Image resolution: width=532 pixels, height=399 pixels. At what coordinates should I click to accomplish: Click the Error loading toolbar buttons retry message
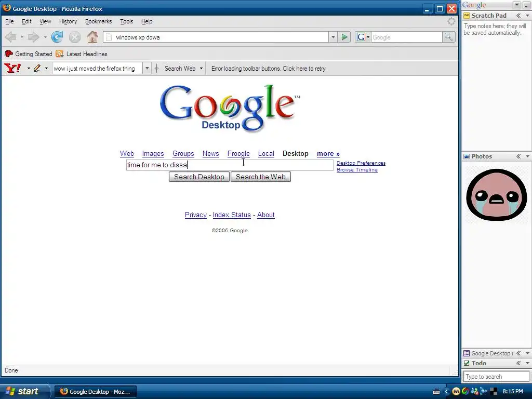(269, 69)
